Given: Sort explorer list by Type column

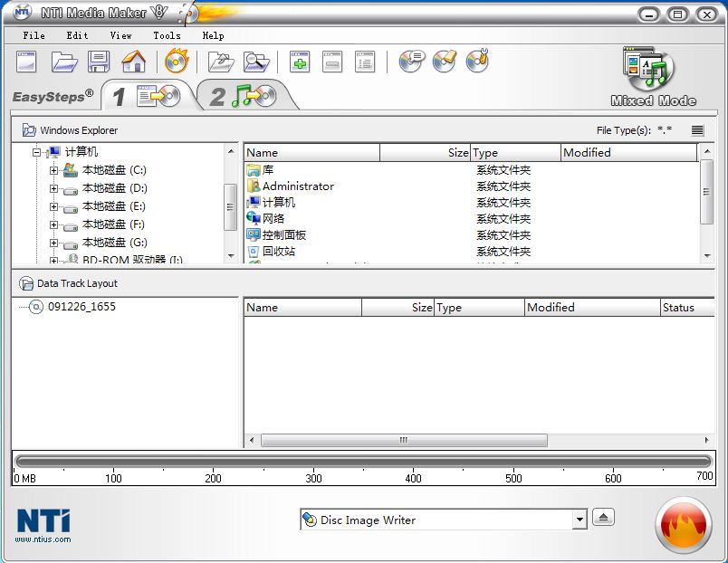Looking at the screenshot, I should [516, 153].
